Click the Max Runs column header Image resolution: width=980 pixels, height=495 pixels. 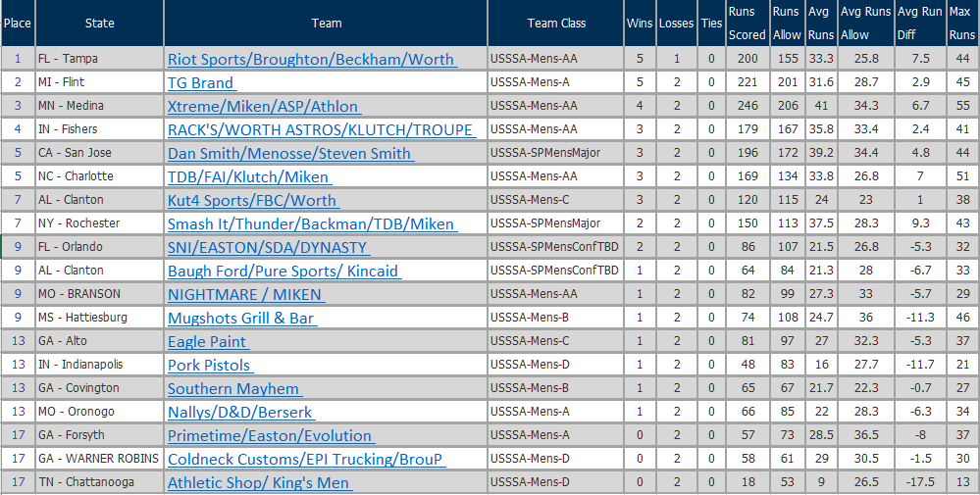pyautogui.click(x=962, y=24)
